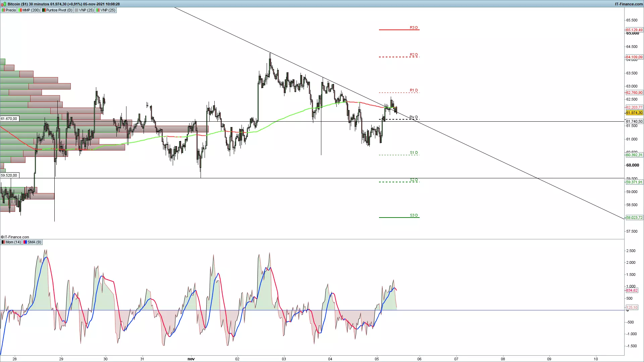The image size is (644, 362).
Task: Click the 64.109,09 price tag on axis
Action: pos(634,57)
